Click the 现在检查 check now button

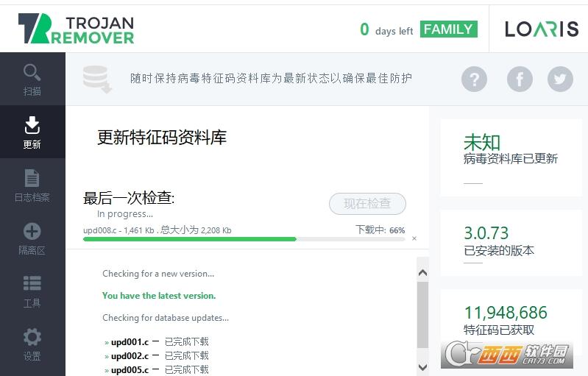(367, 204)
